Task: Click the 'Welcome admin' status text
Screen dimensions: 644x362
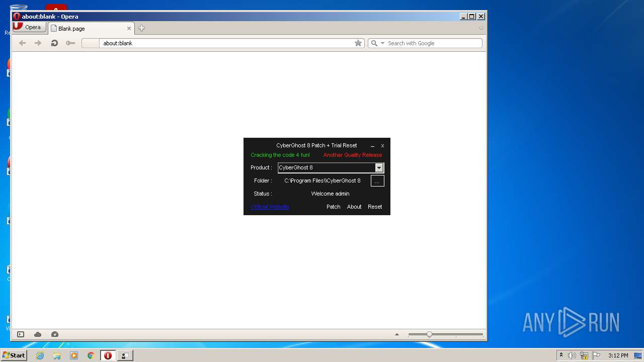Action: coord(330,194)
